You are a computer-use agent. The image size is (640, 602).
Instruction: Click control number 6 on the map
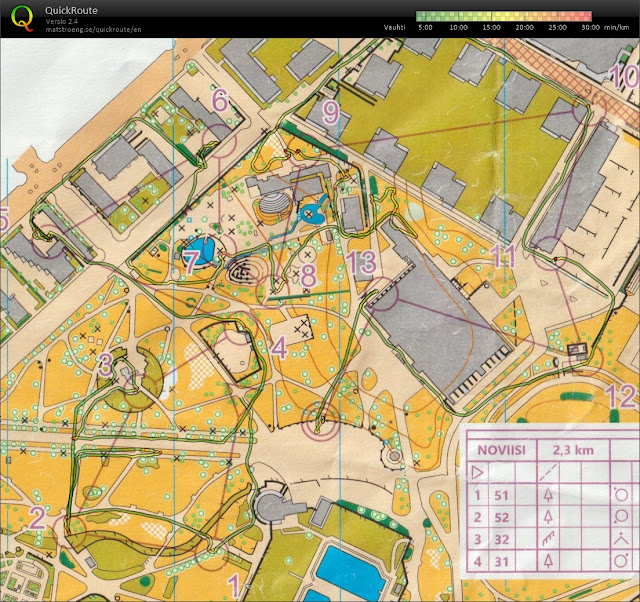220,100
